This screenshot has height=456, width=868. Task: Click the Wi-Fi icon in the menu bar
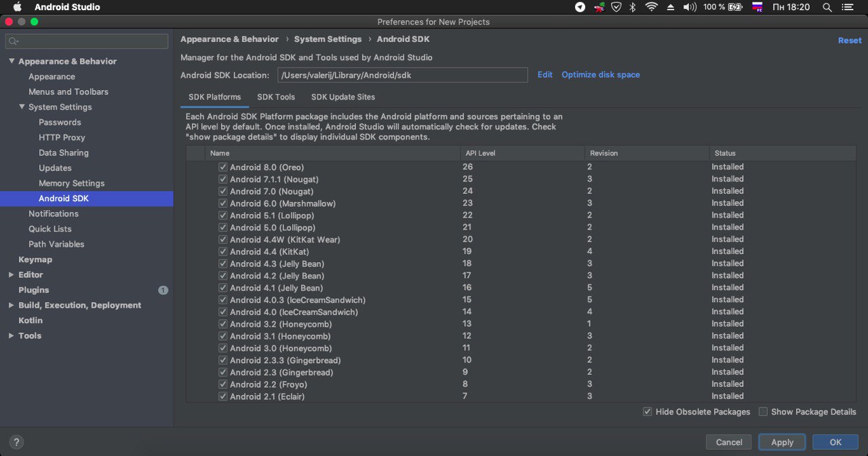pos(651,7)
